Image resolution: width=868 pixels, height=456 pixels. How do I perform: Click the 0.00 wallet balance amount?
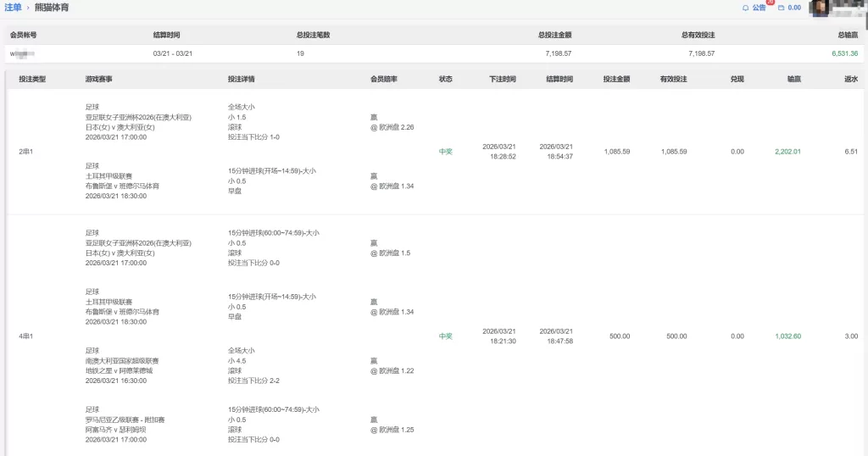(x=794, y=8)
